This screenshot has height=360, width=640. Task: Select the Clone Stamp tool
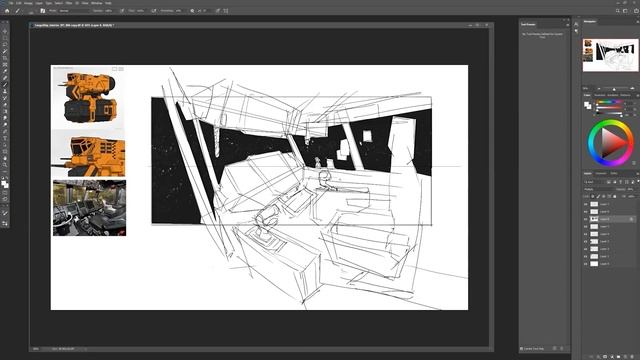5,91
